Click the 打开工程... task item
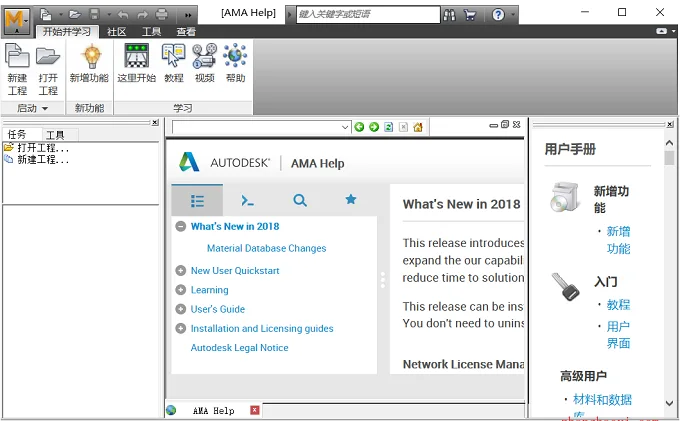 (x=36, y=148)
